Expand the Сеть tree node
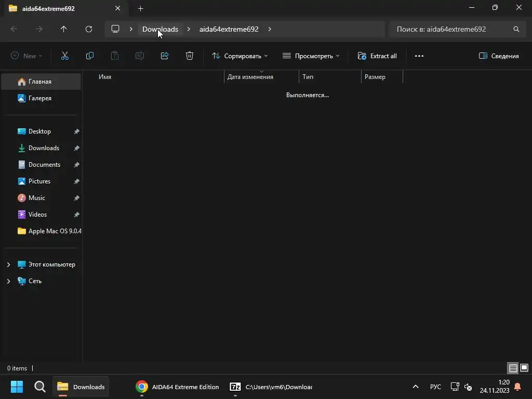 [8, 281]
